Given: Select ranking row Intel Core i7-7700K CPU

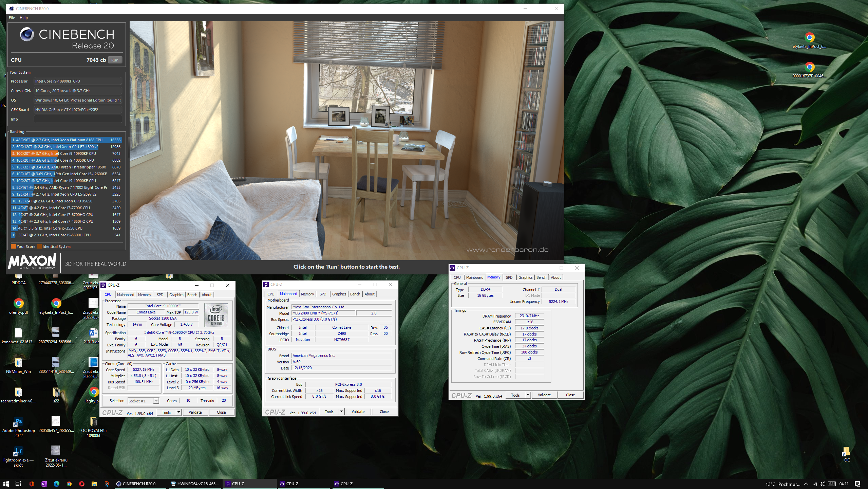Looking at the screenshot, I should [x=66, y=208].
